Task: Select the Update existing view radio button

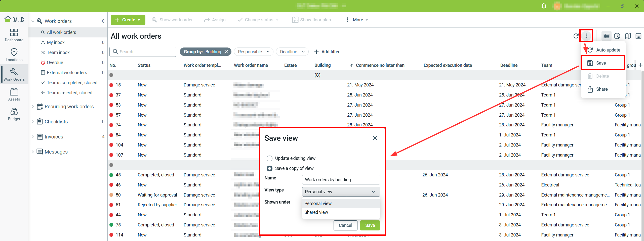Action: (269, 158)
